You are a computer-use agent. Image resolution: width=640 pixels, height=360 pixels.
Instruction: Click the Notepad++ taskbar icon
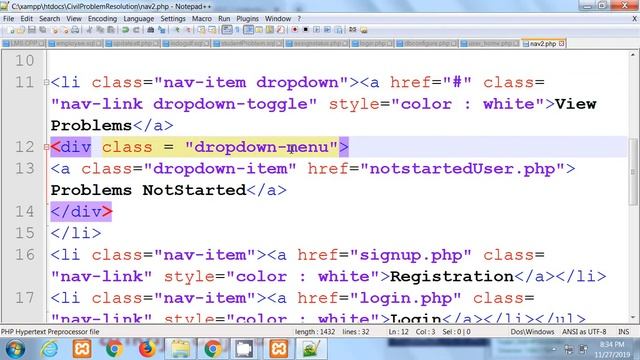(311, 349)
